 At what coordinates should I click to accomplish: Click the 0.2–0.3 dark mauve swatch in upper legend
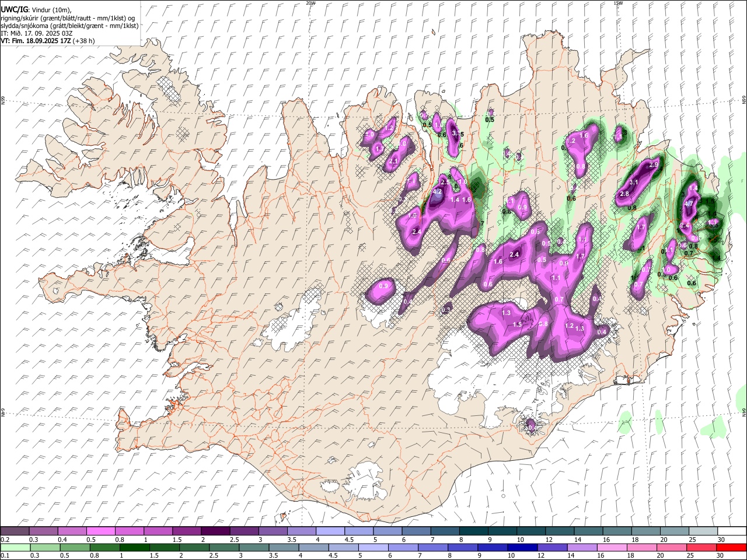15,531
